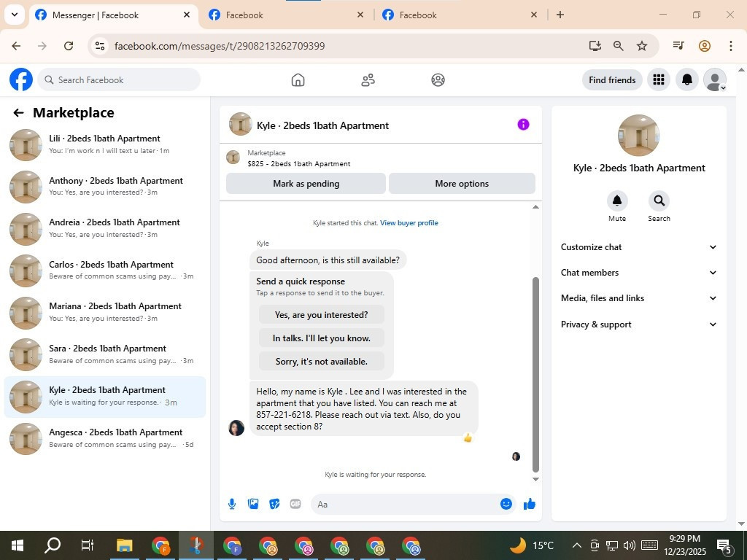Open Chrome profile icon

(x=704, y=46)
